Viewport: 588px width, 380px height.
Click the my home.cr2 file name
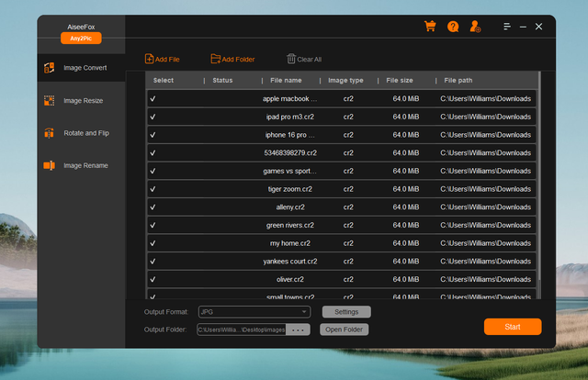tap(290, 243)
